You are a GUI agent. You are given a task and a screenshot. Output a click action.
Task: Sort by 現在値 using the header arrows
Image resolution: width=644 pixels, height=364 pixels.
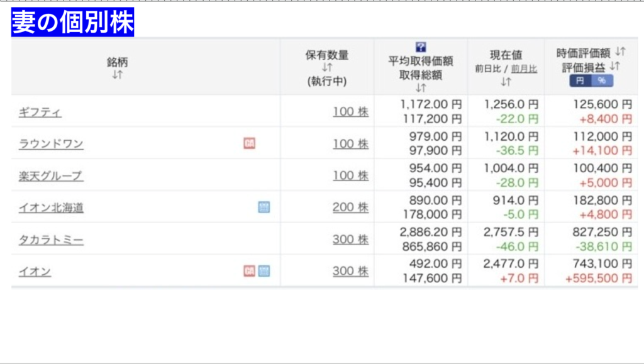pos(506,82)
